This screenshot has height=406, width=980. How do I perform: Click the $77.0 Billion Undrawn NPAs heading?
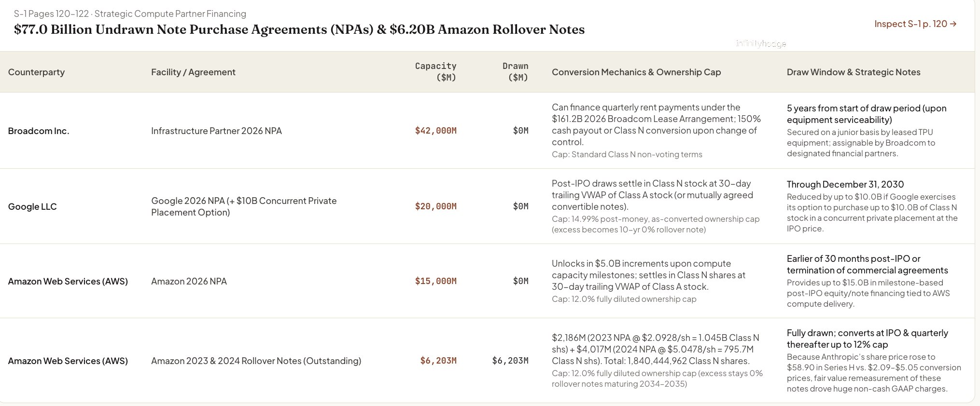(299, 29)
